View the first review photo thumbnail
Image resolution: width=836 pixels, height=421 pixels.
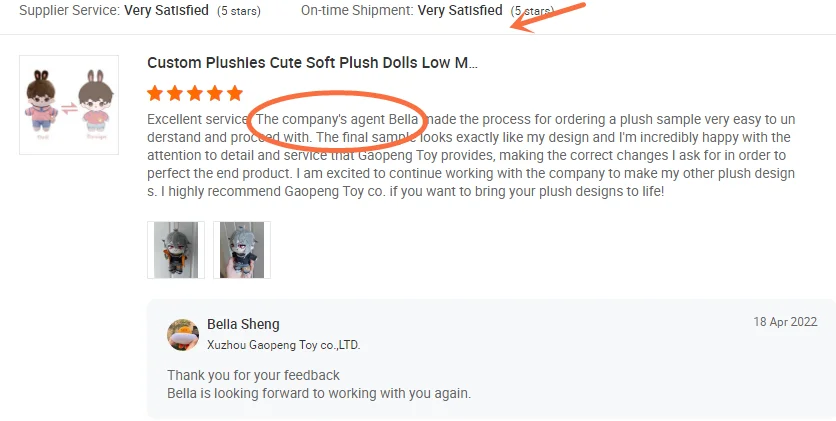tap(175, 250)
